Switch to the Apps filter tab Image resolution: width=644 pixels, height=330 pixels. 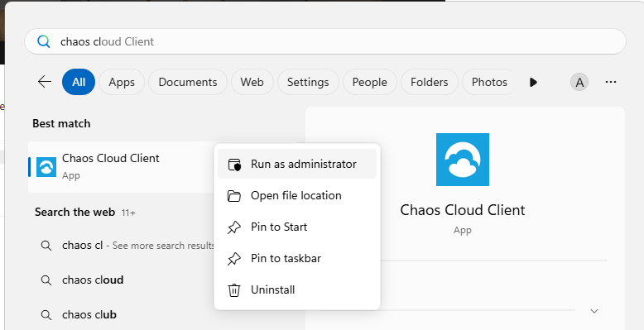pos(122,82)
